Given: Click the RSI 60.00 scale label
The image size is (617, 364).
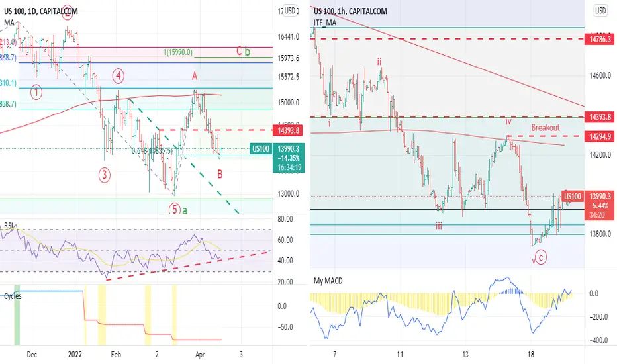Looking at the screenshot, I should [285, 240].
